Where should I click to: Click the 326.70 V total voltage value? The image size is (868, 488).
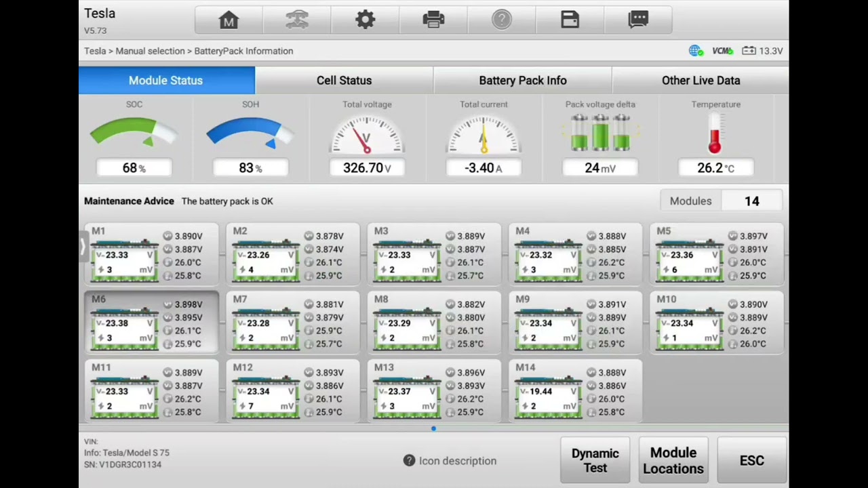click(x=367, y=167)
